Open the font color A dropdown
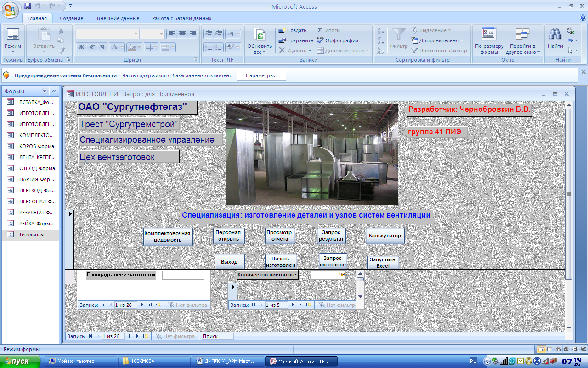The image size is (588, 368). coord(122,47)
